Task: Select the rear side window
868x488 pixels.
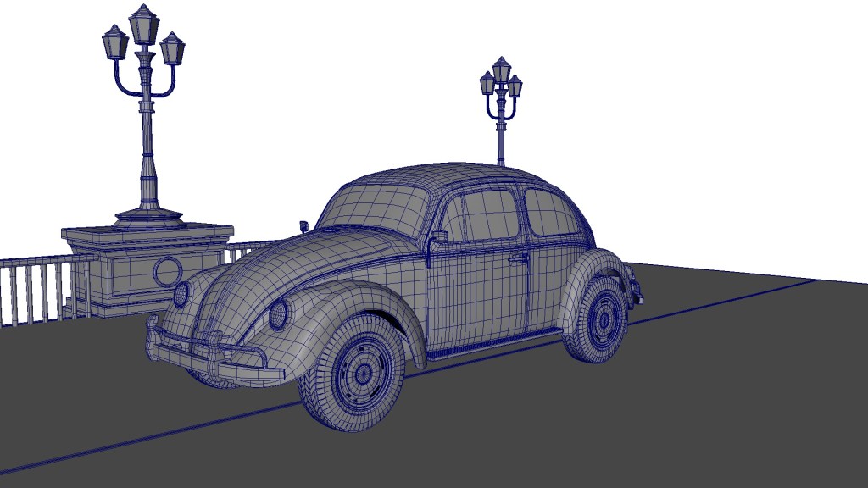Action: point(551,213)
